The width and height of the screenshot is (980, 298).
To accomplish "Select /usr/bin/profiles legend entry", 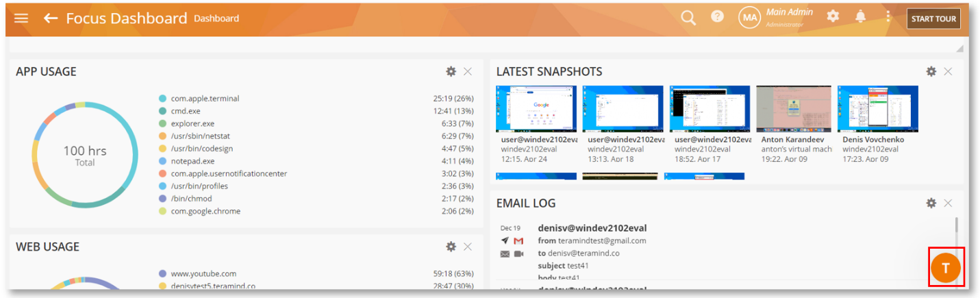I will (199, 186).
